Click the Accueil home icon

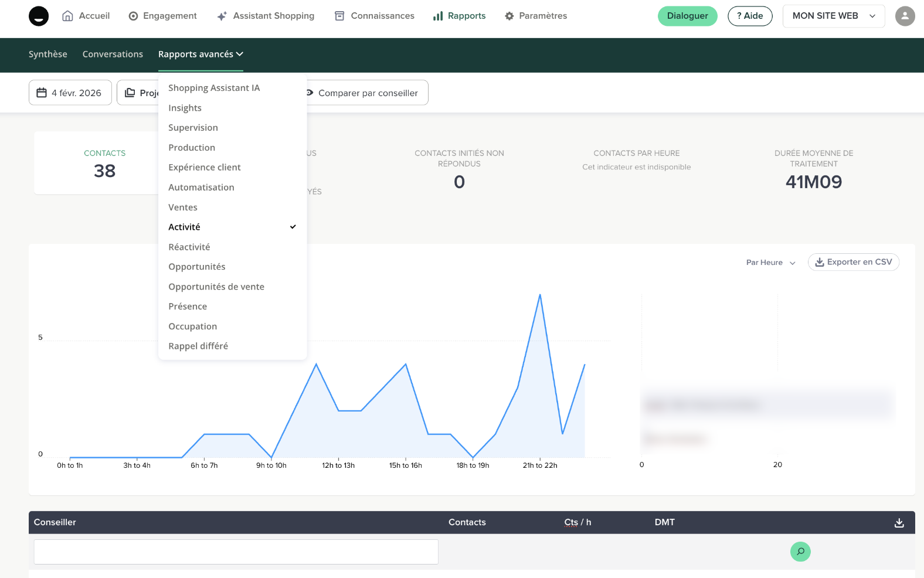tap(67, 16)
